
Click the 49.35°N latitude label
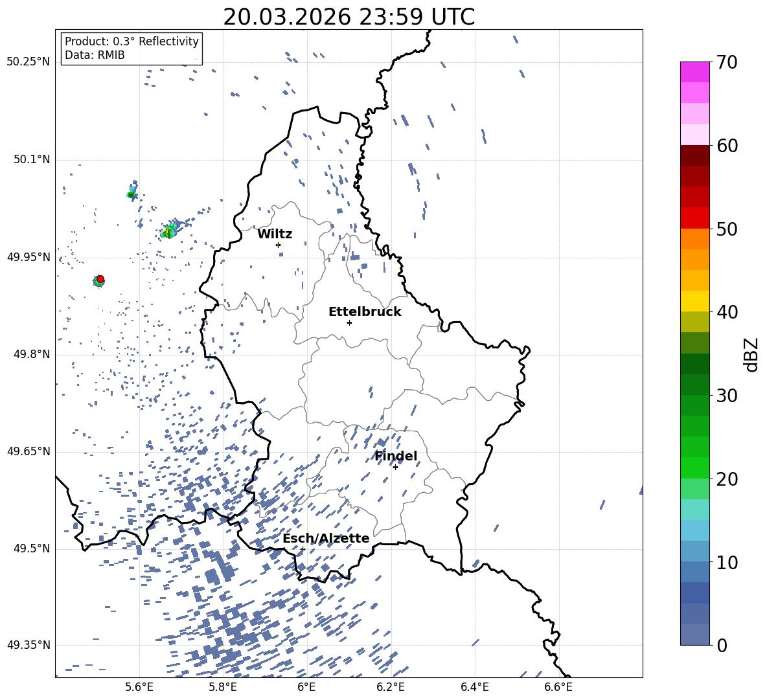tap(29, 645)
